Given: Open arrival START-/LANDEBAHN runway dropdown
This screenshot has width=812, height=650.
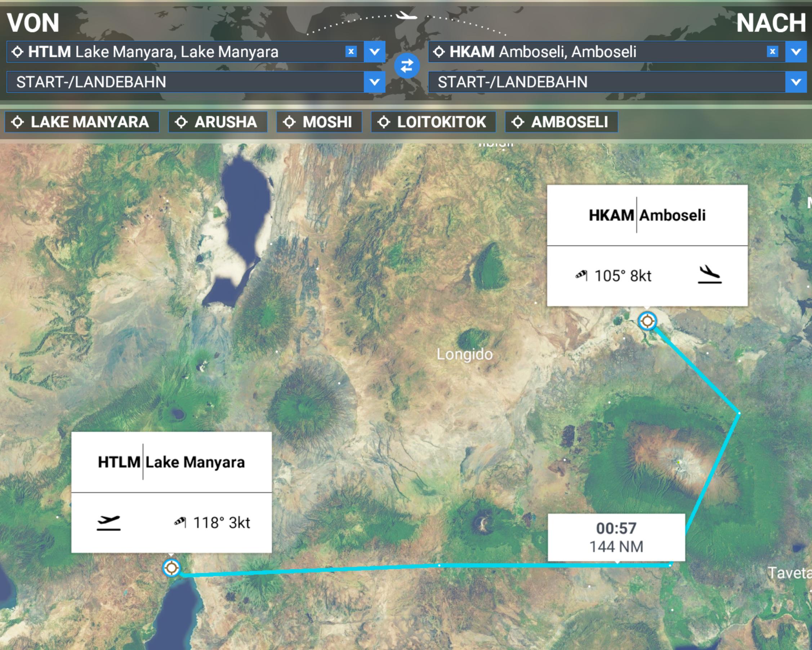Looking at the screenshot, I should [617, 82].
